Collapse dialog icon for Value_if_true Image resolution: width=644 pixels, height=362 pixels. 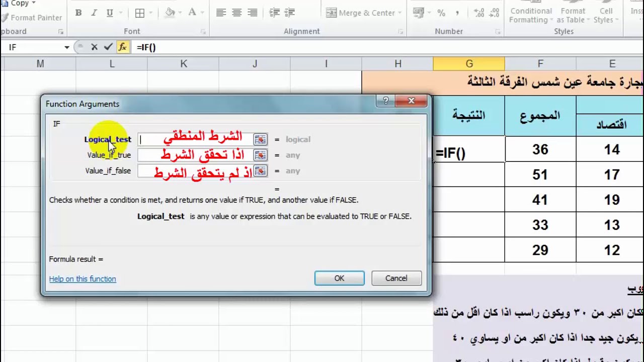coord(260,155)
